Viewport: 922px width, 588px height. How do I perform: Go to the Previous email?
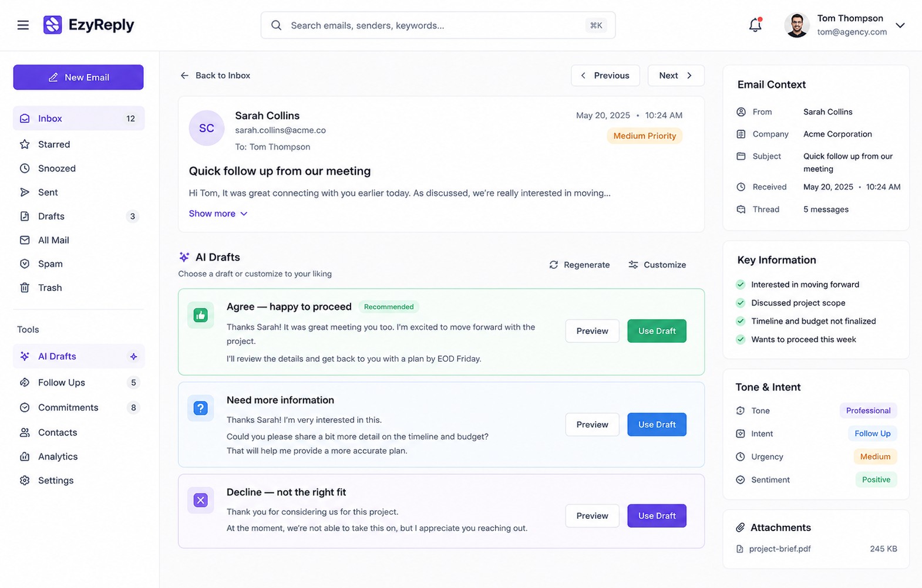[x=605, y=76]
